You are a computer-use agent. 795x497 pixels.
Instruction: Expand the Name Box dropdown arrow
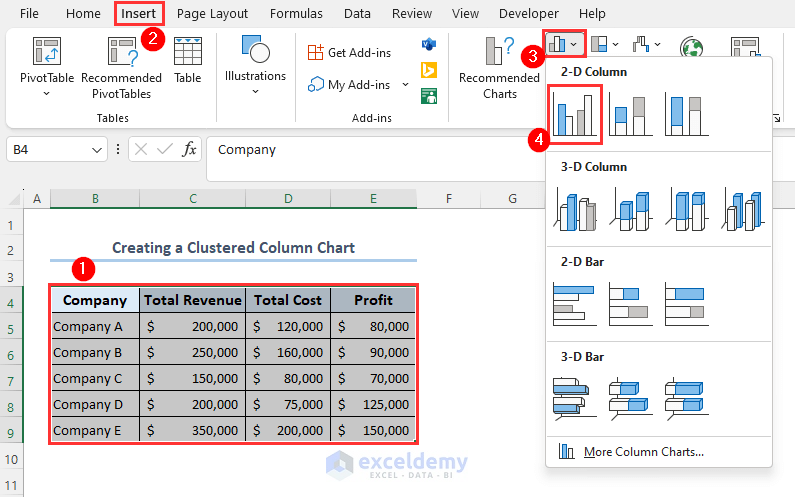(96, 150)
